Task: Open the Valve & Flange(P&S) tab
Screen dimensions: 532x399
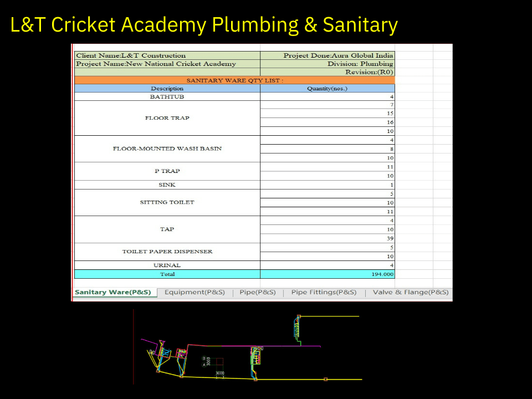Action: (x=411, y=293)
